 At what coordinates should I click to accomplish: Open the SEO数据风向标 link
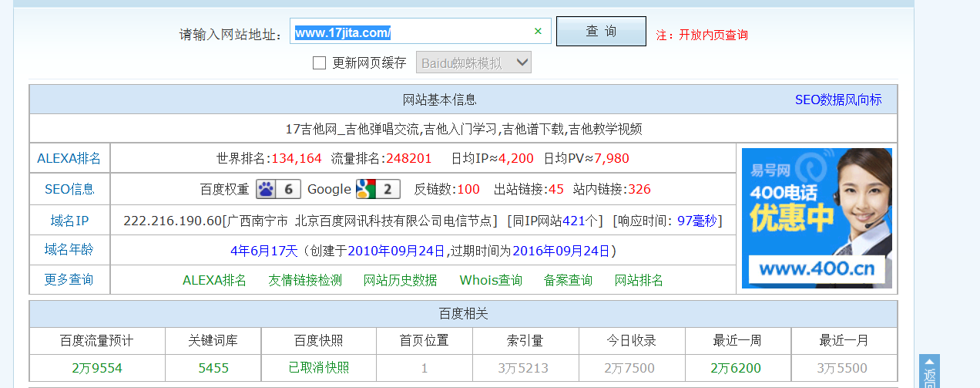coord(838,100)
